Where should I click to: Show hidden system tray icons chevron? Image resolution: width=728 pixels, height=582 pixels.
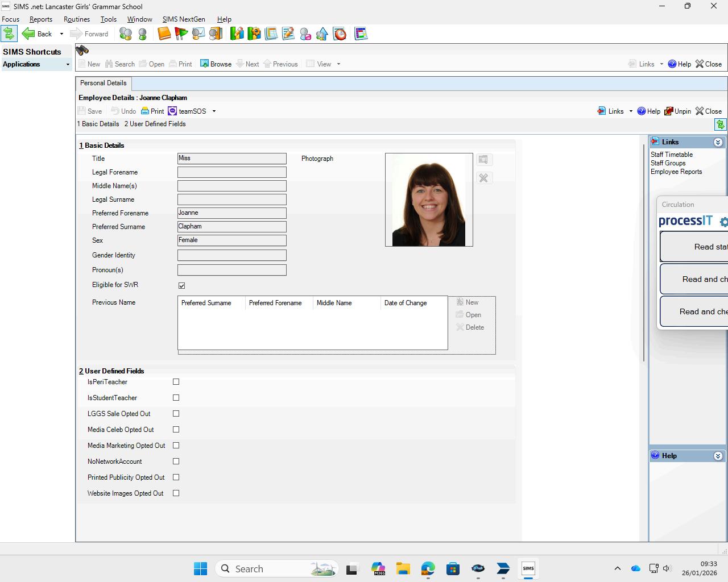point(617,568)
